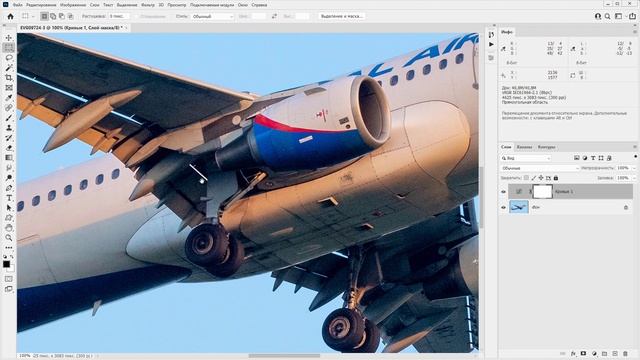Select the Pen tool
640x360 pixels.
tap(9, 188)
